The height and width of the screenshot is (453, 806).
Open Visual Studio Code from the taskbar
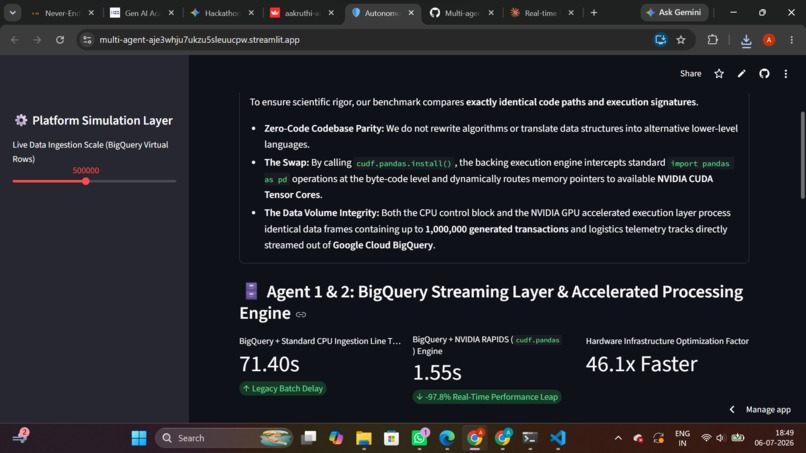558,438
